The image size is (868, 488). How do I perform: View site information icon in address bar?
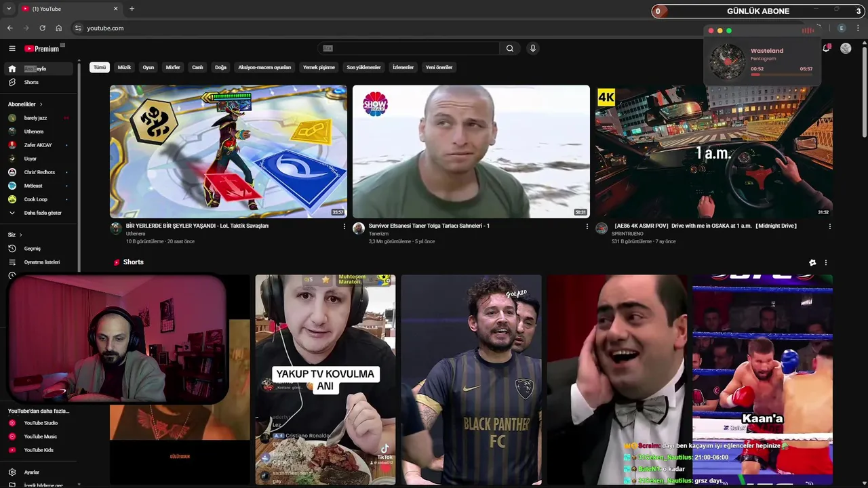point(78,28)
